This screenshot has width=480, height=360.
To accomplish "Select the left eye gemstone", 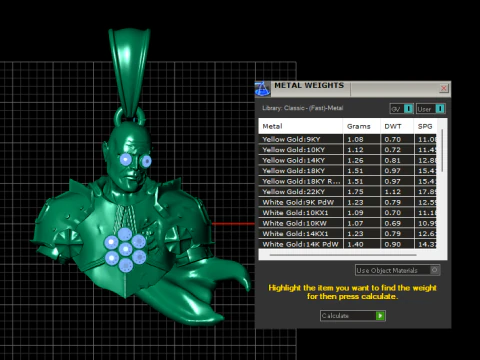I will click(125, 160).
